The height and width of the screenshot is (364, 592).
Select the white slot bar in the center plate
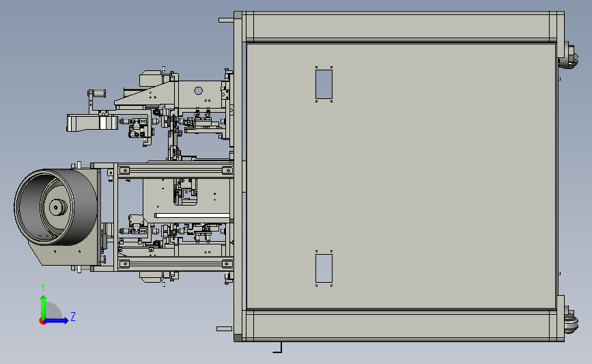pos(192,216)
